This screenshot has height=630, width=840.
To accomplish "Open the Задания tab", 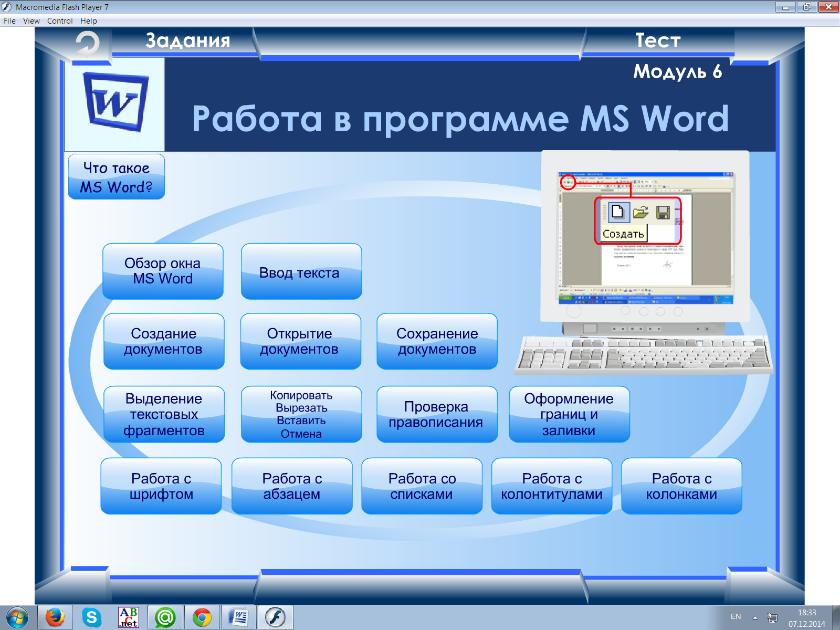I will click(187, 40).
